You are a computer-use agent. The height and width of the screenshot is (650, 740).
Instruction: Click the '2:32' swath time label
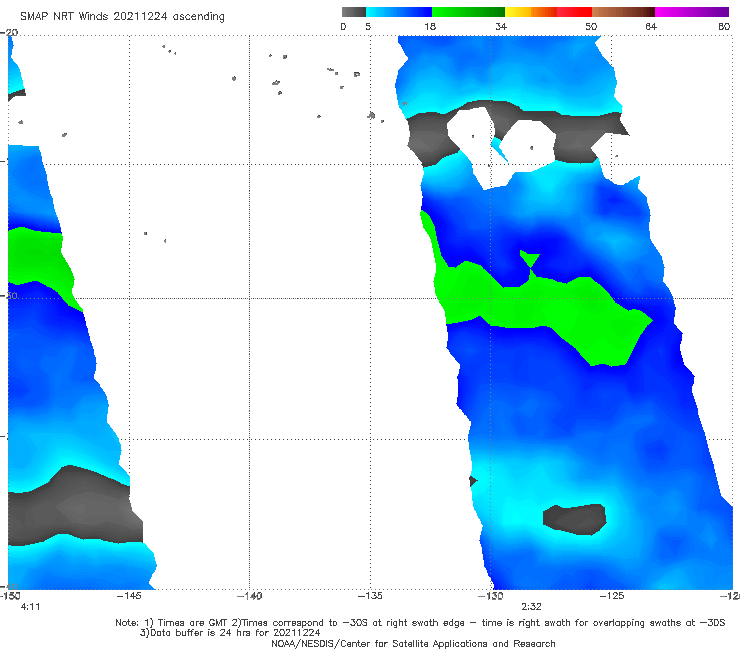(531, 607)
